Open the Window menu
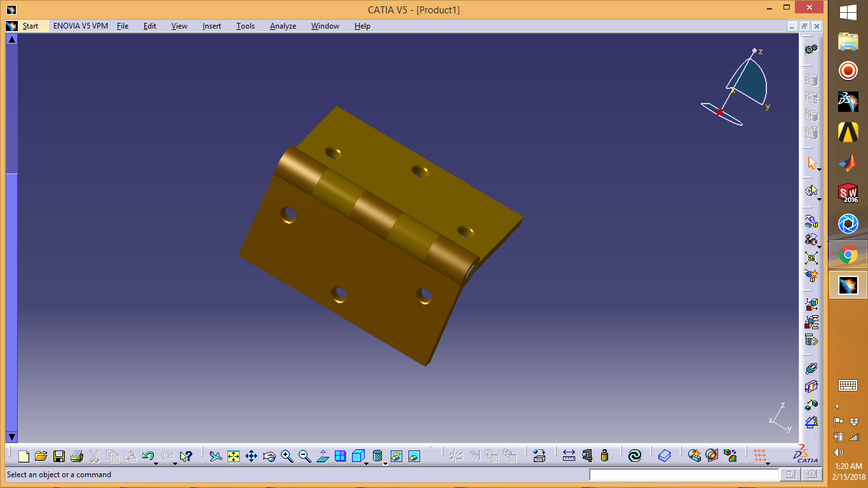Image resolution: width=868 pixels, height=488 pixels. click(325, 26)
